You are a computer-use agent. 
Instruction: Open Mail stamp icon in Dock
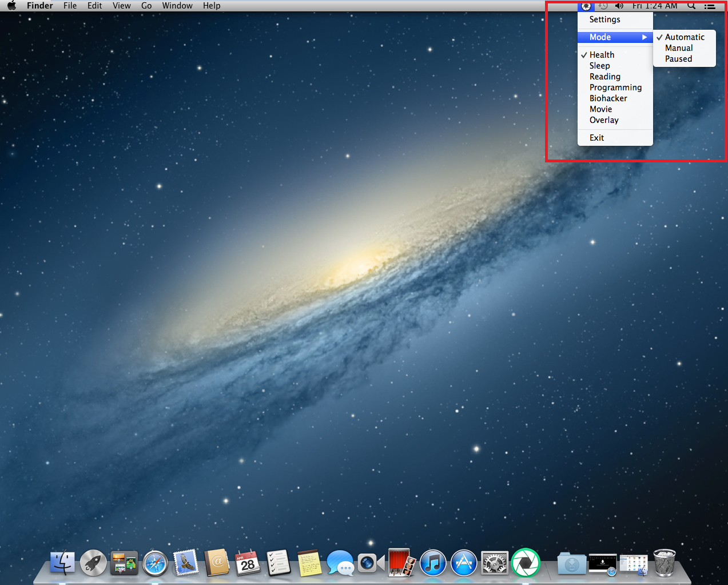tap(186, 563)
